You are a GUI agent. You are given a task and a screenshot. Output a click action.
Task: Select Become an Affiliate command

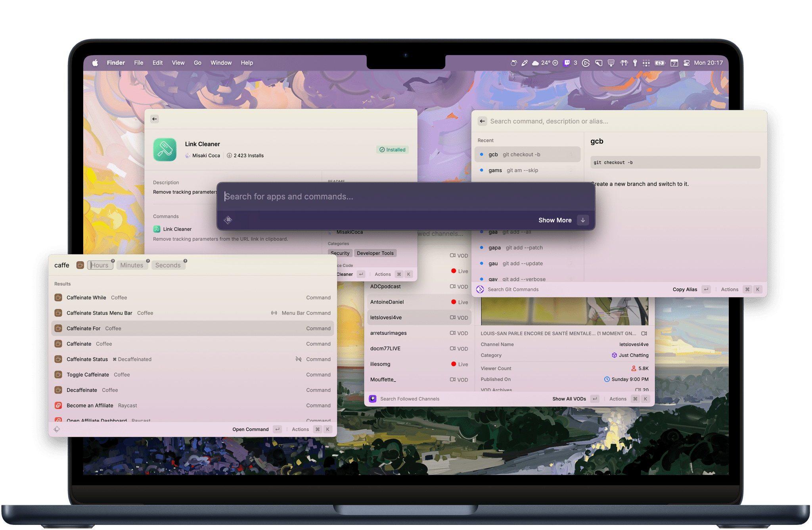[193, 405]
